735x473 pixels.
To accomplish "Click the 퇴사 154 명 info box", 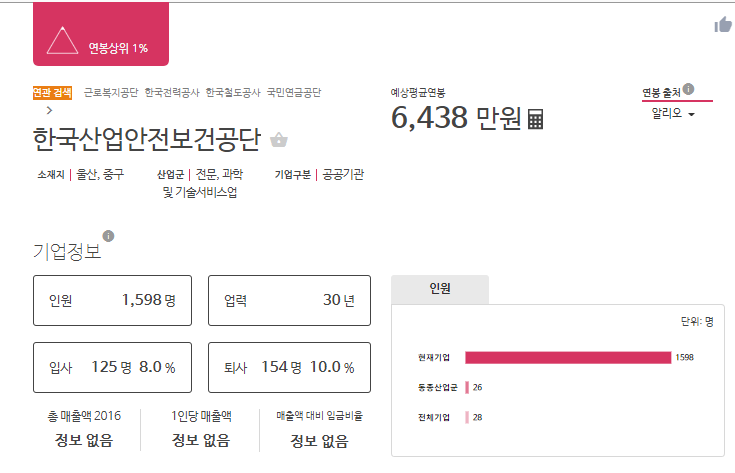I will coord(289,368).
